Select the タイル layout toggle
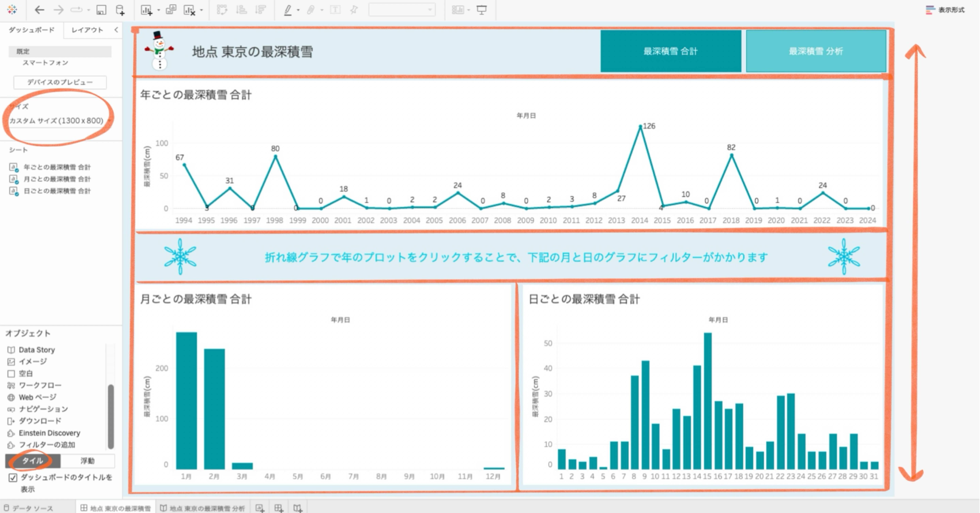 (33, 461)
